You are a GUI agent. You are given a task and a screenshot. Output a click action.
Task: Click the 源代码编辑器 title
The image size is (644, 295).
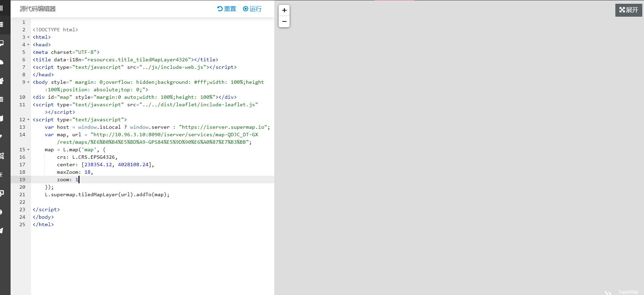[x=38, y=9]
